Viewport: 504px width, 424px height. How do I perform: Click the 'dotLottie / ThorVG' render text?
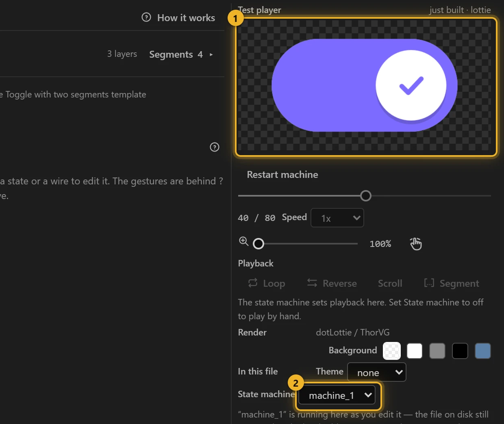pyautogui.click(x=353, y=332)
